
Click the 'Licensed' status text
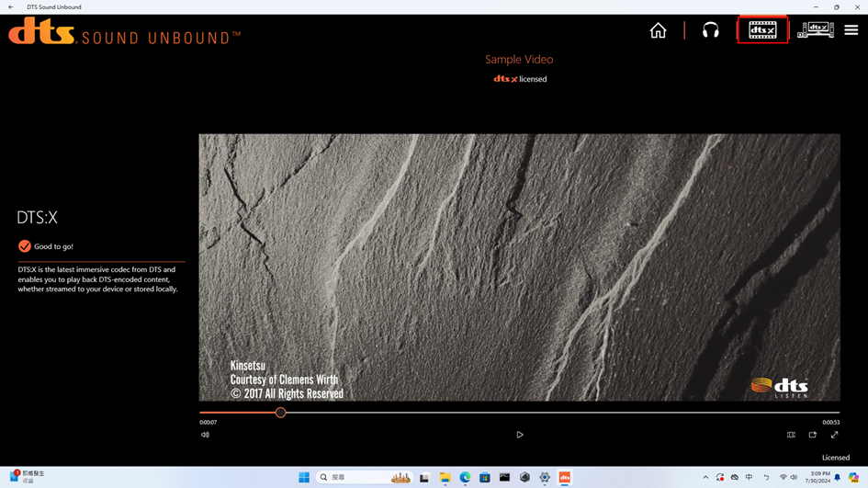(x=835, y=458)
